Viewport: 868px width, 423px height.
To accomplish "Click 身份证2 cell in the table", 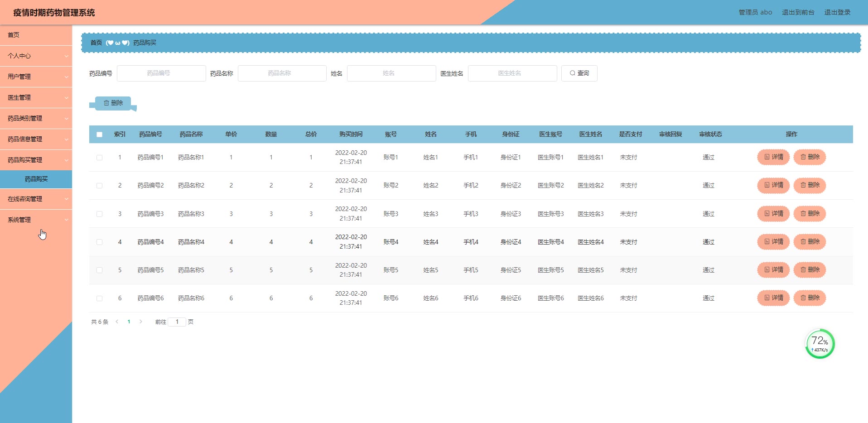I will click(x=511, y=186).
